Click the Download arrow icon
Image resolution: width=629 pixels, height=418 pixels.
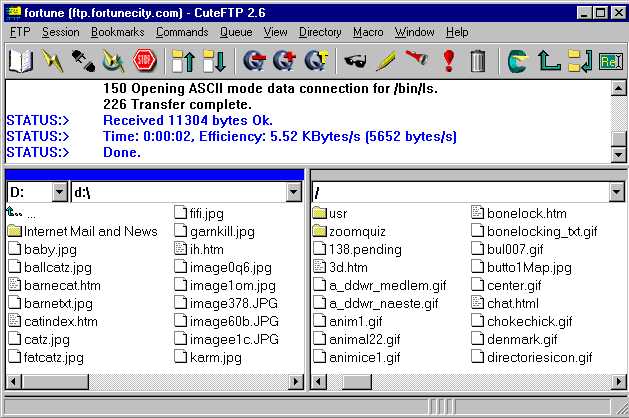[x=214, y=61]
